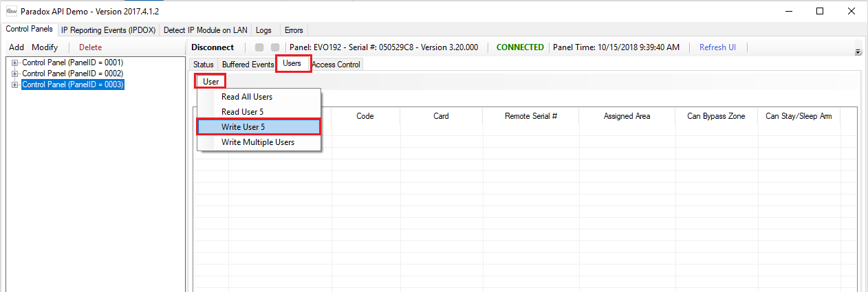This screenshot has width=868, height=292.
Task: Expand Control Panel PanelID 0001 node
Action: tap(14, 63)
